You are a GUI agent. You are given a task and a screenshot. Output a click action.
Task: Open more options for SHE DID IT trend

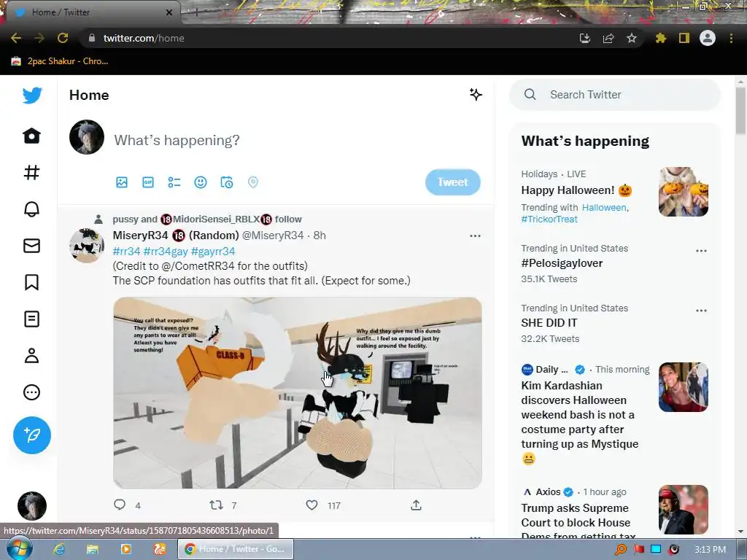pyautogui.click(x=701, y=311)
